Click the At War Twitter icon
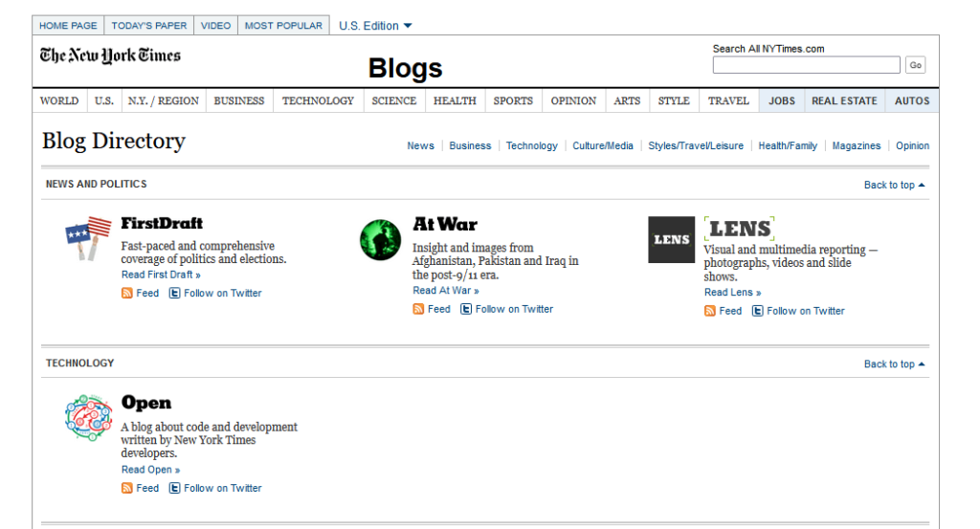 click(x=466, y=309)
